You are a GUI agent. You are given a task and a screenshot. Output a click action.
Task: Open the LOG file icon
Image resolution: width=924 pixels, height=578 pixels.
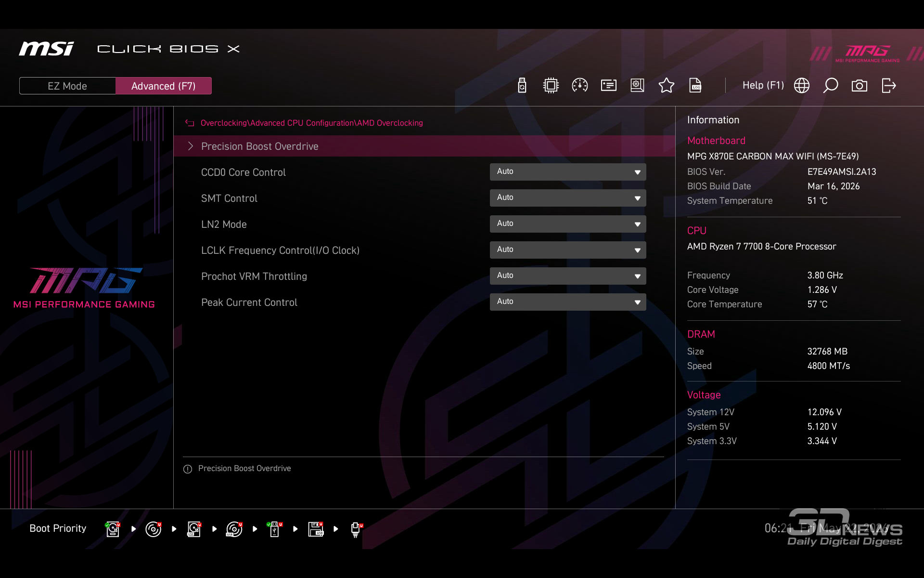695,86
